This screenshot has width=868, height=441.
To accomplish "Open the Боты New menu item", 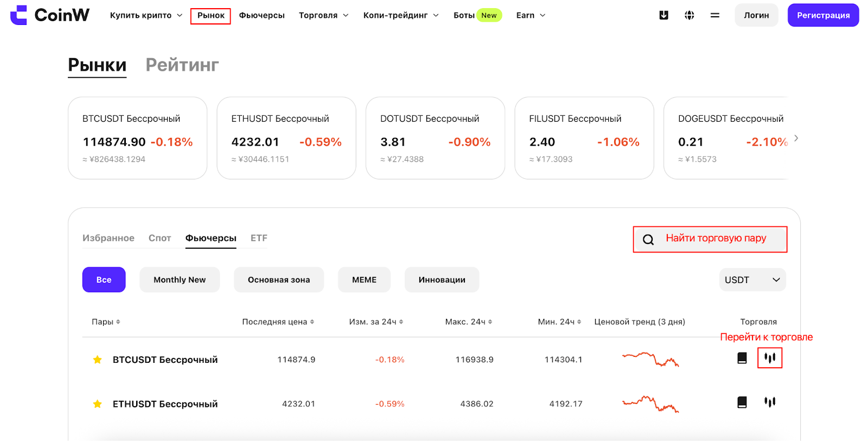I will point(477,15).
